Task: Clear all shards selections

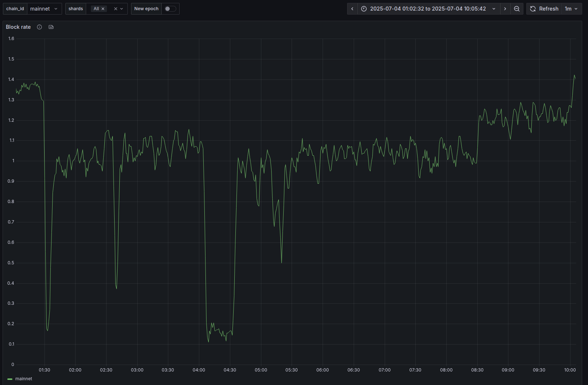Action: [116, 9]
